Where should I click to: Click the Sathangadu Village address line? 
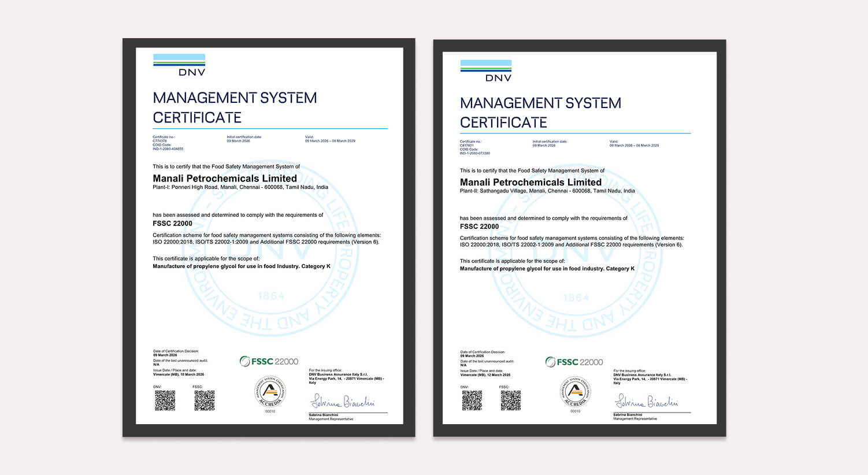547,191
